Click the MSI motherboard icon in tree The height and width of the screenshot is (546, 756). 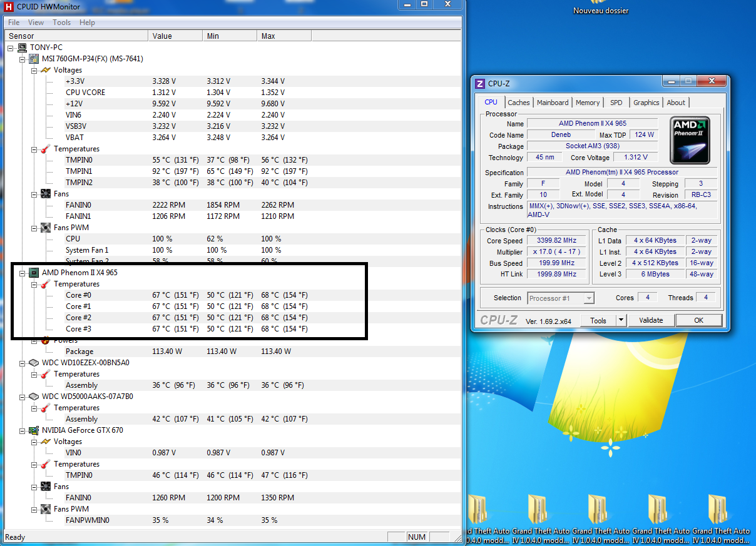(x=34, y=59)
